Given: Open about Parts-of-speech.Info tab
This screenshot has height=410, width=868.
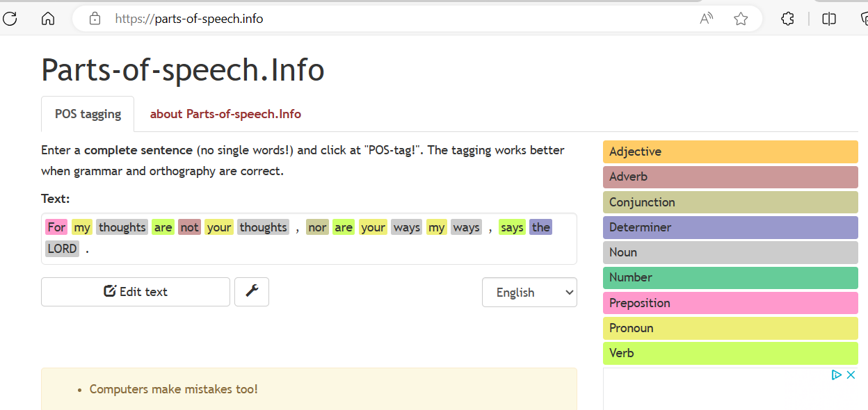Looking at the screenshot, I should pyautogui.click(x=225, y=114).
